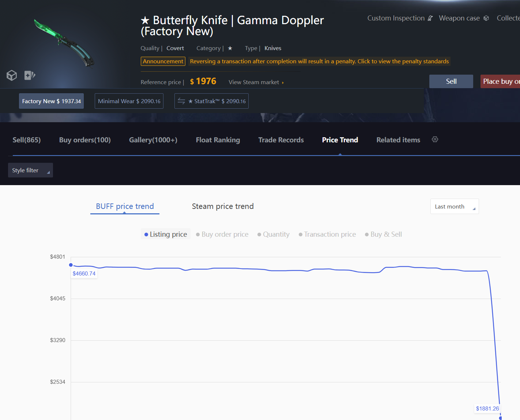
Task: Click the $4801 axis label
Action: (x=58, y=257)
